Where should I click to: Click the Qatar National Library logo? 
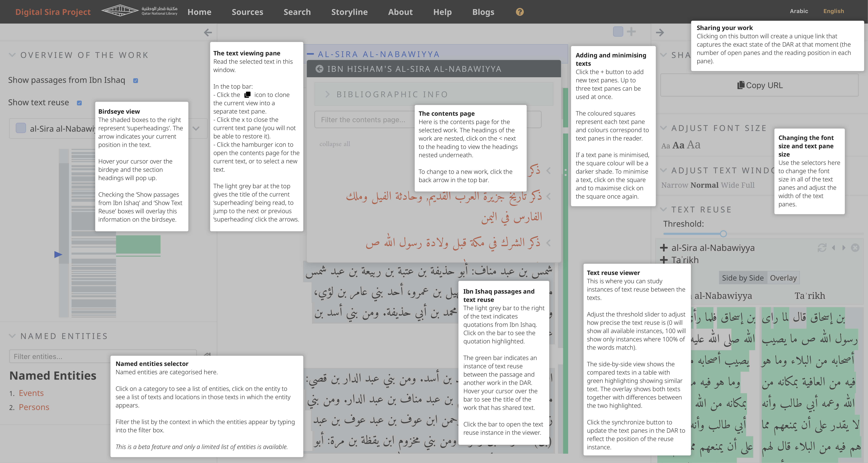point(139,11)
